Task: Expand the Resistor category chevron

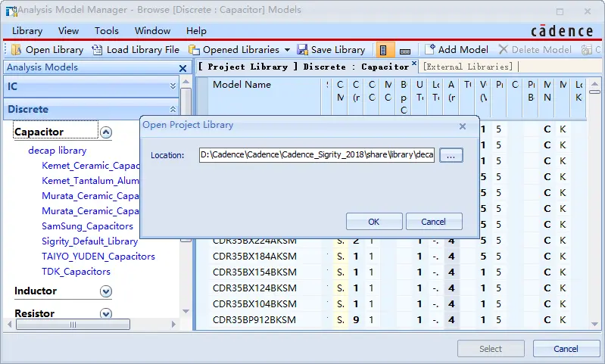Action: tap(106, 313)
